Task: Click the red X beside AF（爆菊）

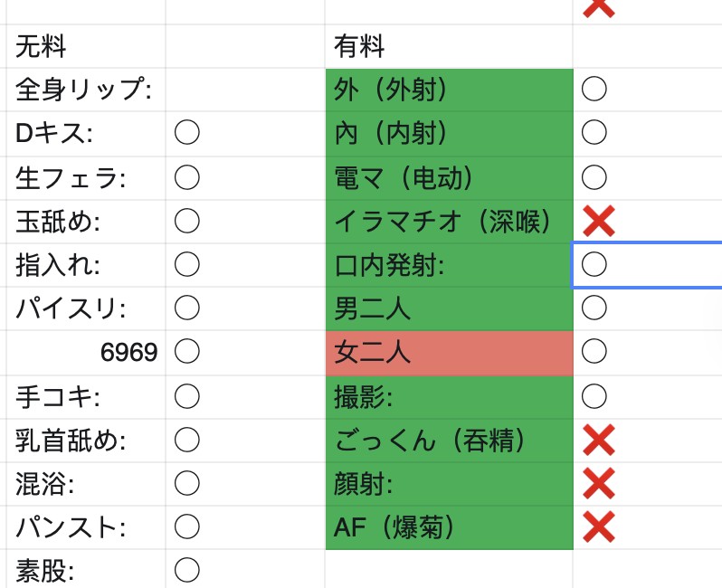Action: click(x=598, y=526)
